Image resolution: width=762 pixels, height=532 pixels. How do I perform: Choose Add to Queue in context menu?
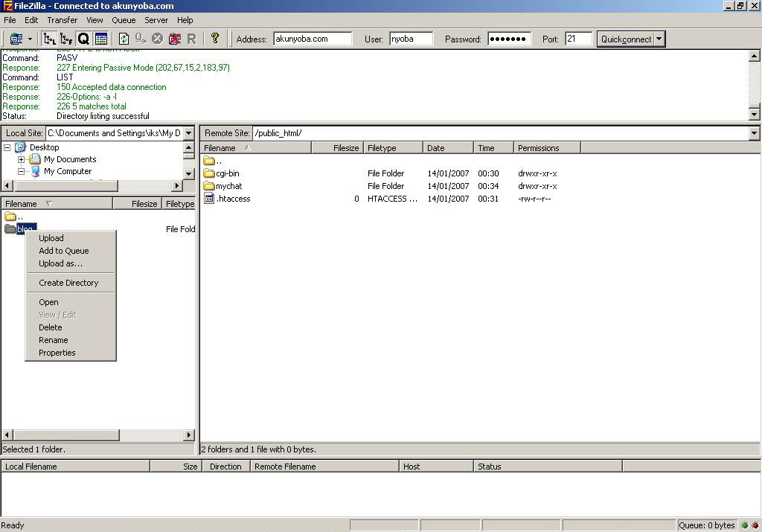[71, 251]
